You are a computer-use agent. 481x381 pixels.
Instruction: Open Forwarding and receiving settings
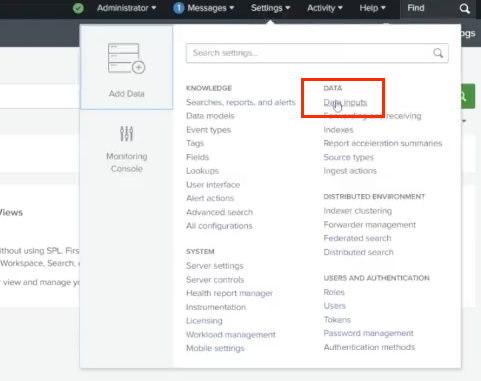[372, 116]
